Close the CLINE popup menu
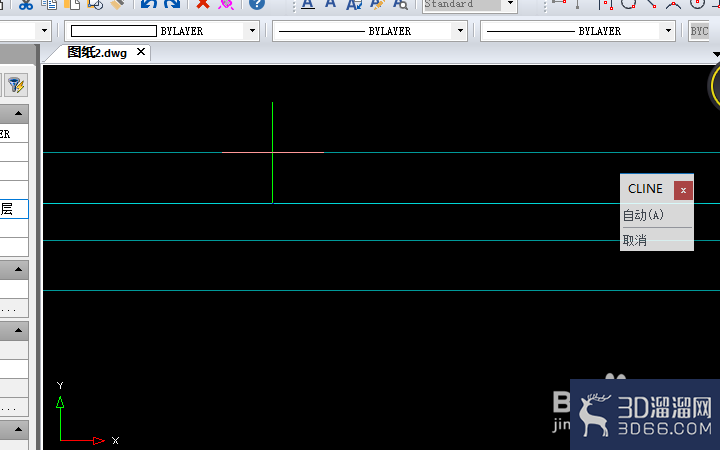The image size is (720, 450). point(683,190)
